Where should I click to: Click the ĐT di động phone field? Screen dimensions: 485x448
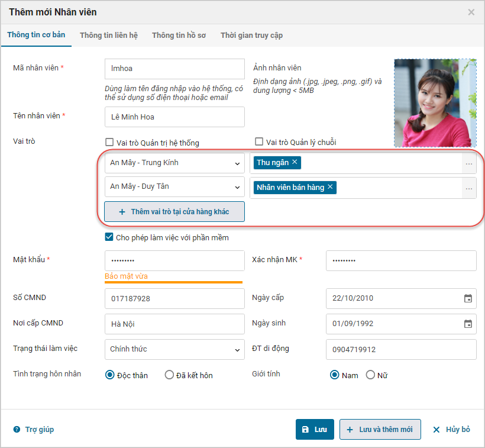point(401,349)
